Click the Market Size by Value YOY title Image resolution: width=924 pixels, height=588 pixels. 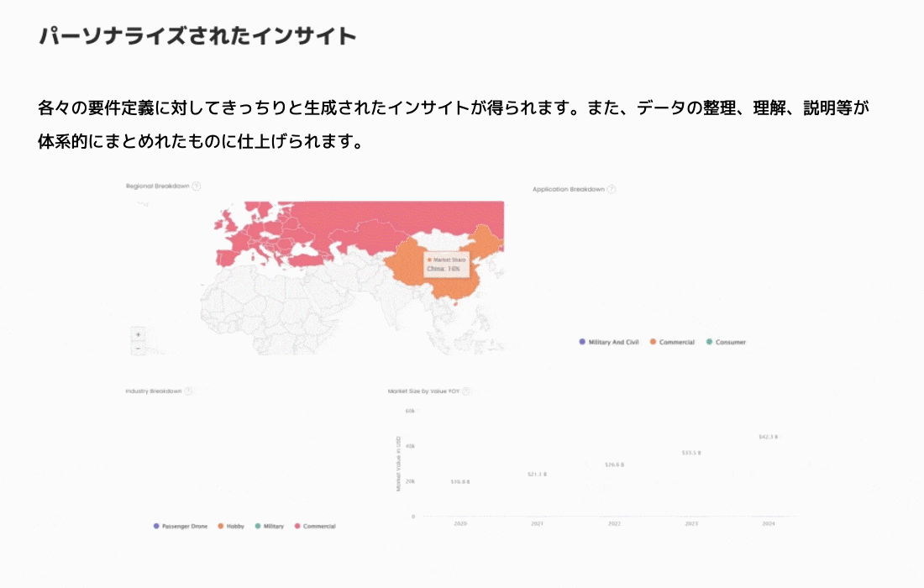[423, 391]
